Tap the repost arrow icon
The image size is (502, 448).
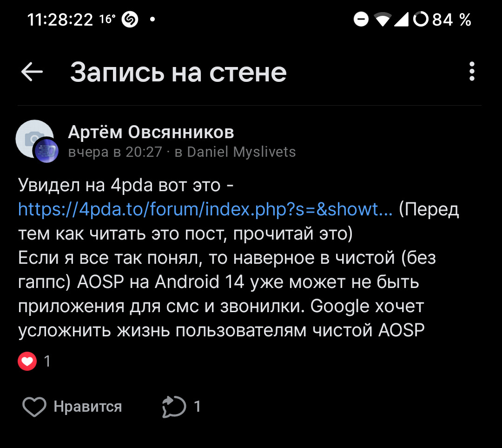pyautogui.click(x=173, y=407)
